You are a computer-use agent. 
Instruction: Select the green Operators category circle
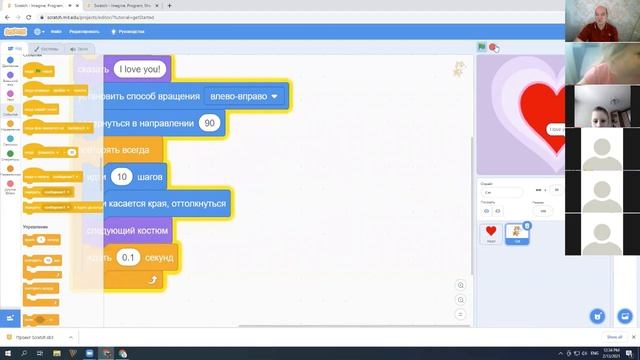pyautogui.click(x=10, y=153)
